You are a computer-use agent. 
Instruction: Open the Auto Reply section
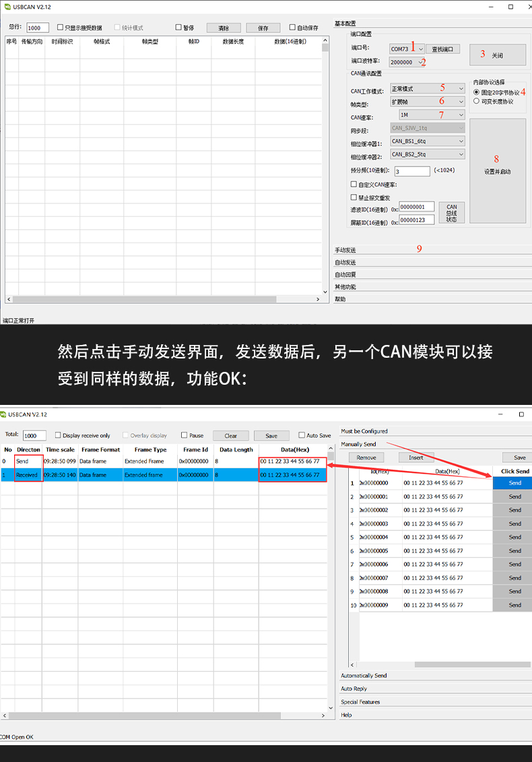point(354,689)
